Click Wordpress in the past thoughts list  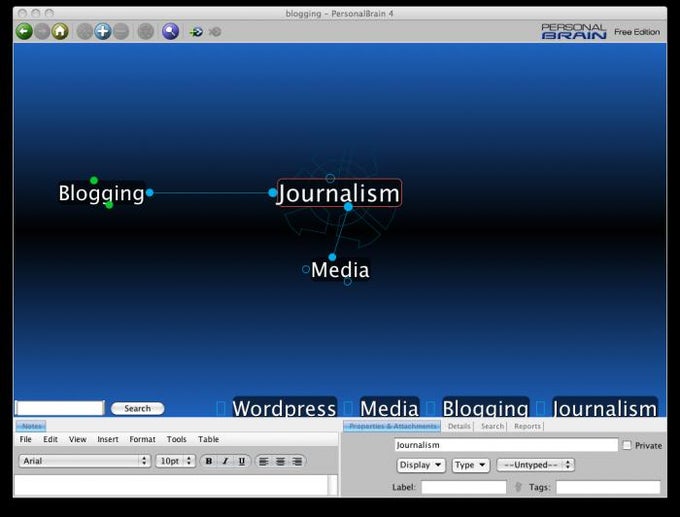[284, 408]
